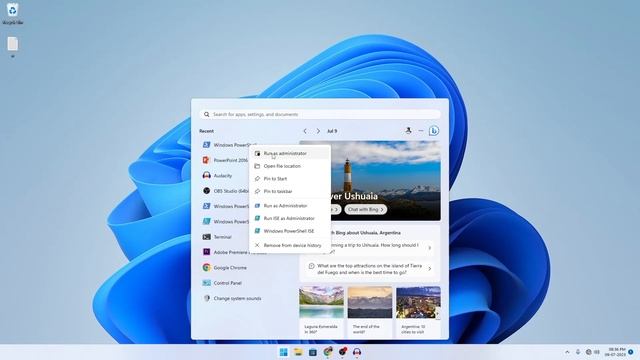
Task: Go to the previous day with the left arrow
Action: click(305, 131)
